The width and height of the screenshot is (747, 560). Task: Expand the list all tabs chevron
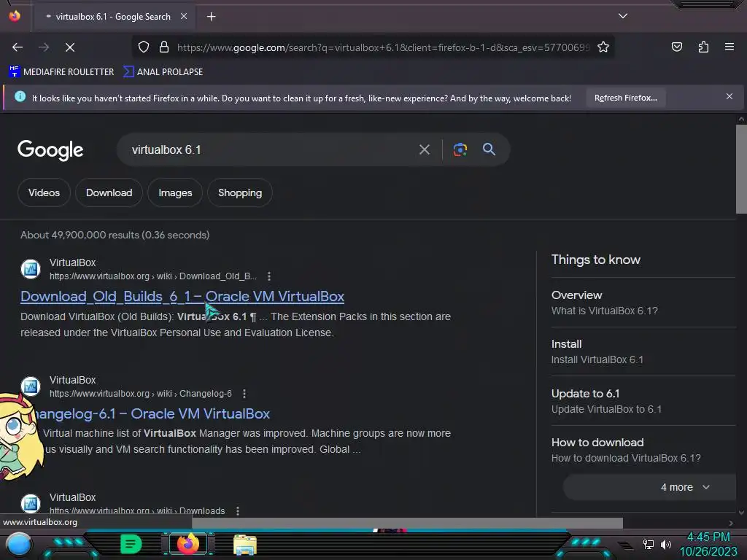[x=623, y=16]
